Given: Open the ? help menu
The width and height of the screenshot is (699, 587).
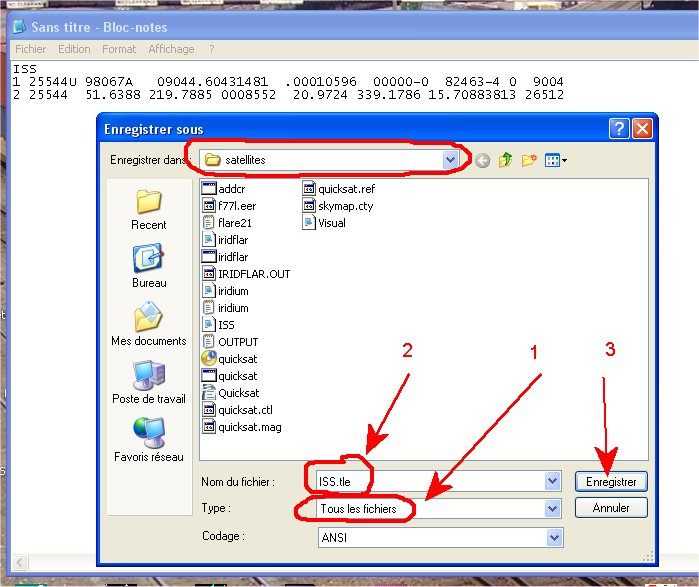Looking at the screenshot, I should [212, 49].
